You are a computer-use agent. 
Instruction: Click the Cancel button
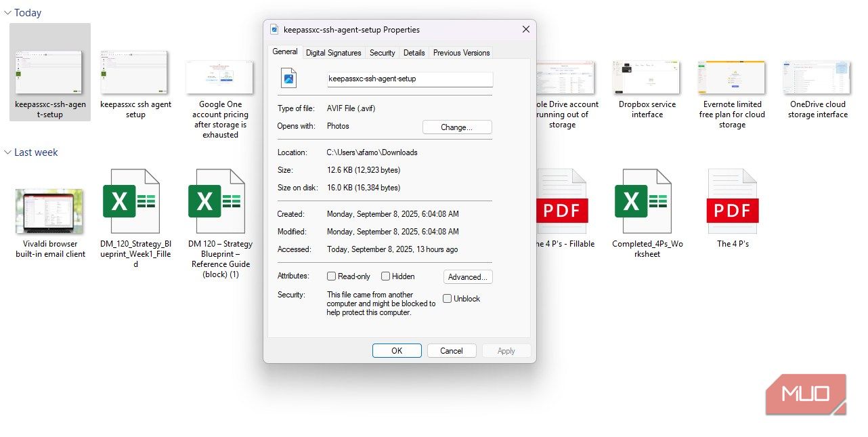452,351
